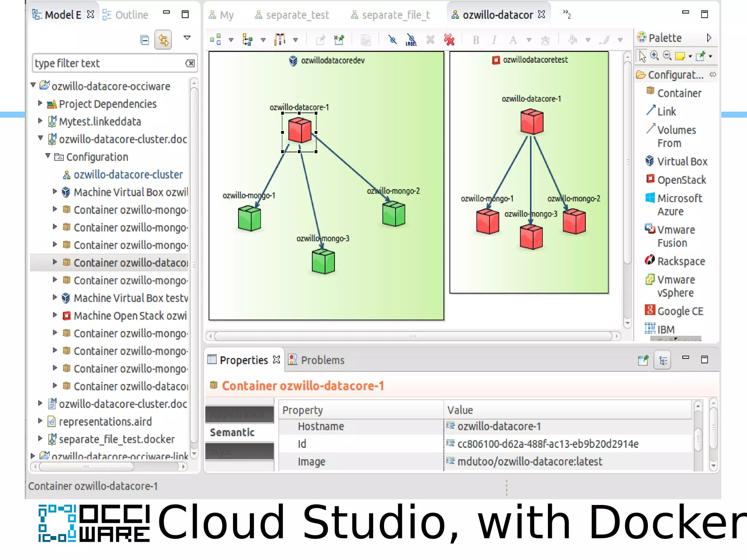Click the hide label toolbar icon
747x560 pixels.
tap(411, 39)
